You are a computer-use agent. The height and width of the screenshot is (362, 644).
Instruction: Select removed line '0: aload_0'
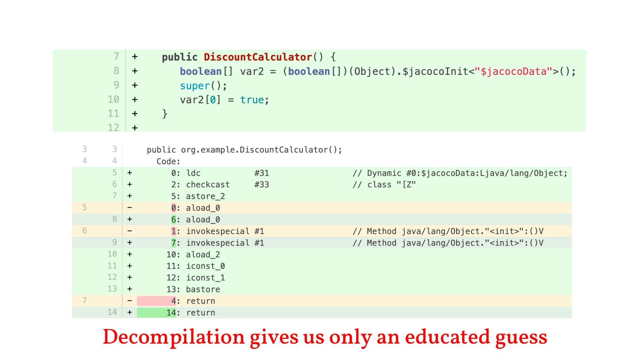point(322,208)
